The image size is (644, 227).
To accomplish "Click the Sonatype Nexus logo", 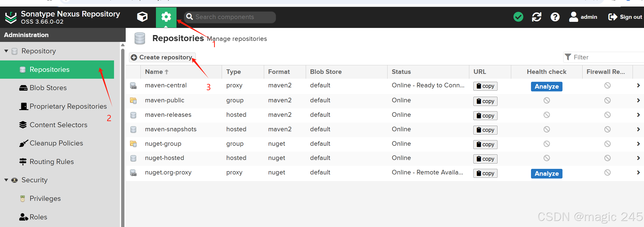I will pos(11,18).
